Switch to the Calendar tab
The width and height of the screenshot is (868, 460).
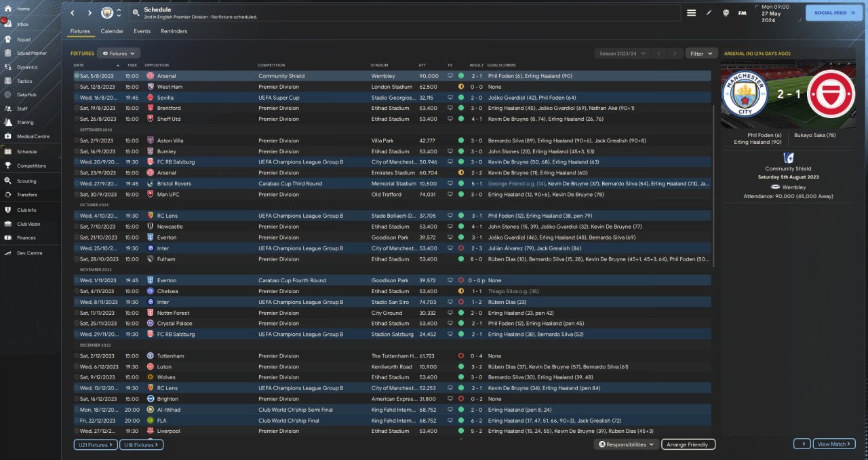point(112,31)
